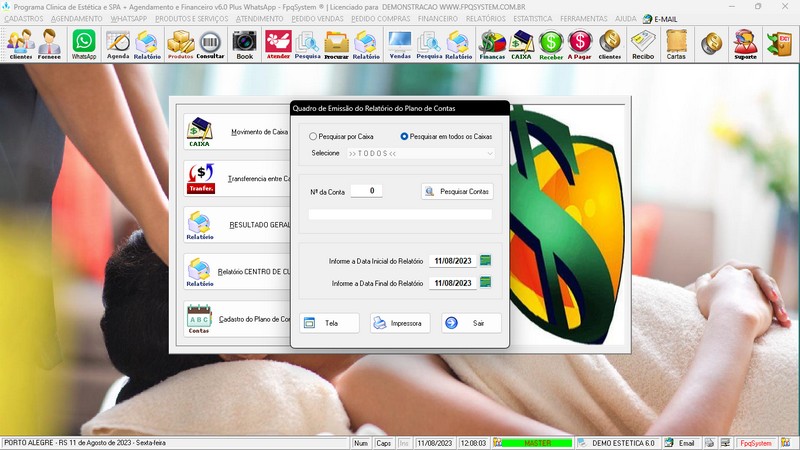This screenshot has width=800, height=450.
Task: Click Relatório CENTRO DE CUSTO button
Action: click(x=237, y=271)
